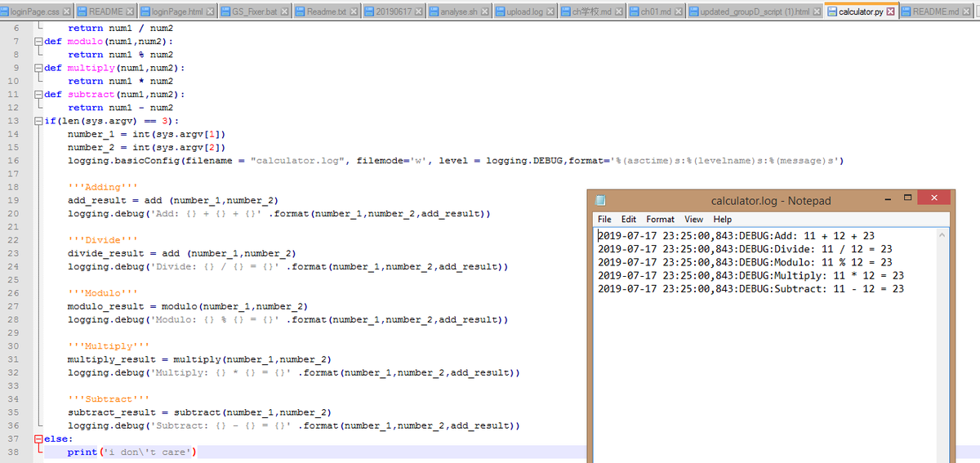Open the View menu in Notepad
This screenshot has height=463, width=980.
click(x=693, y=219)
